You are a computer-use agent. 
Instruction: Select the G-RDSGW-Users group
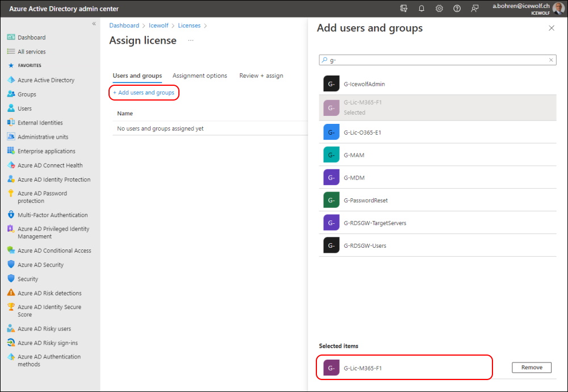pyautogui.click(x=437, y=245)
